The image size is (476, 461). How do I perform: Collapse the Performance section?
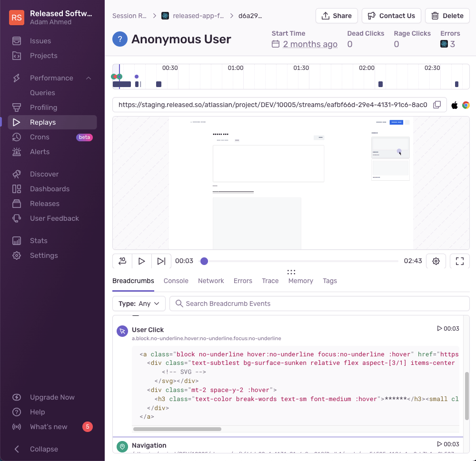pos(88,78)
